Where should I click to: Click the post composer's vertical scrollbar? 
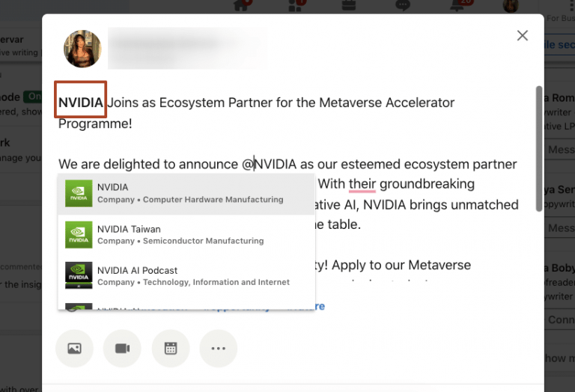(538, 150)
